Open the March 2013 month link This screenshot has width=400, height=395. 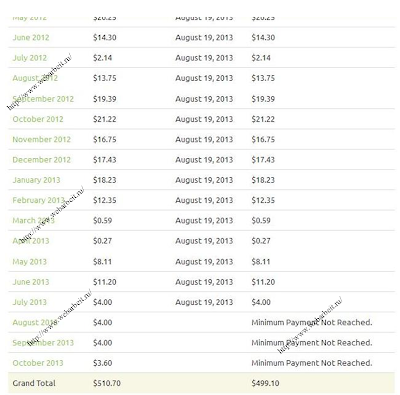(33, 221)
